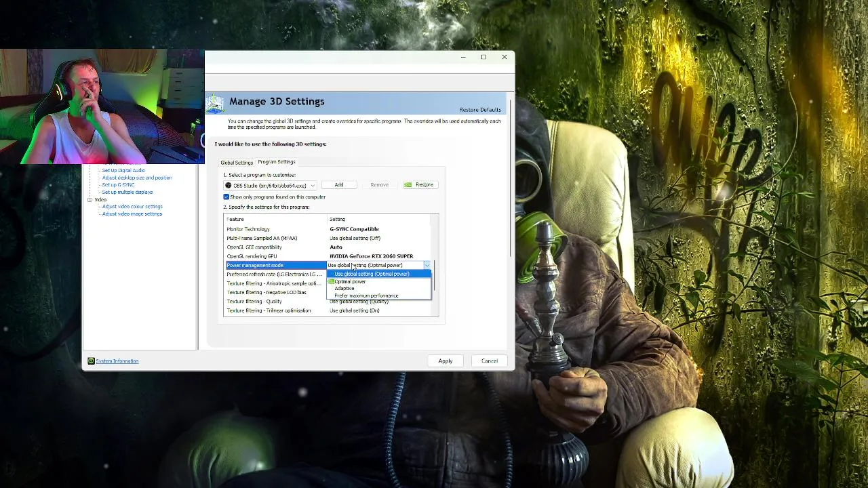The image size is (868, 488).
Task: Click the Restore button with NVIDIA logo
Action: (x=419, y=184)
